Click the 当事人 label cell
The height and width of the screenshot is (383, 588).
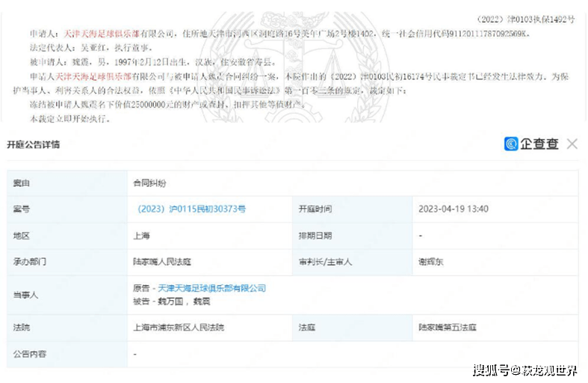pos(67,295)
